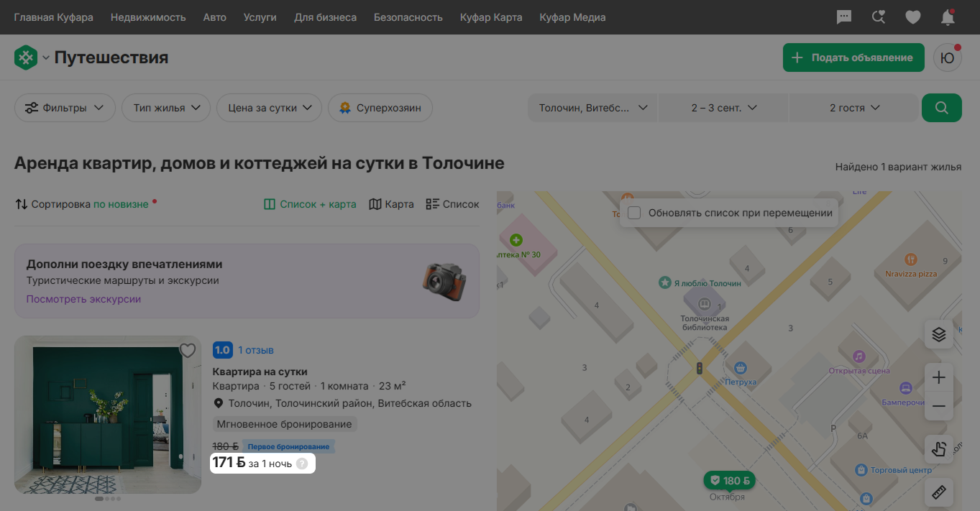
Task: Click the Первое бронирование discount badge
Action: [x=288, y=446]
